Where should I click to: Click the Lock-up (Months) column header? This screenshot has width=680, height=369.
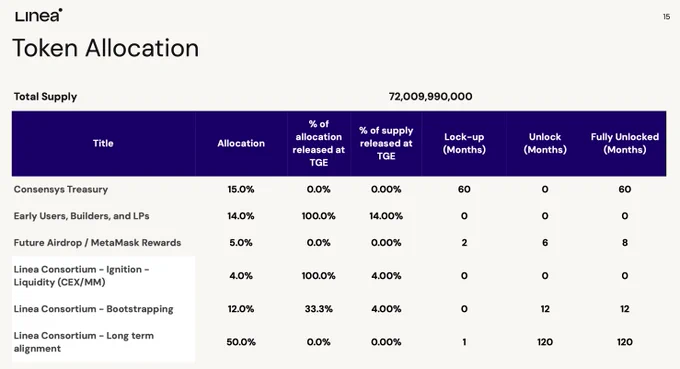point(464,144)
